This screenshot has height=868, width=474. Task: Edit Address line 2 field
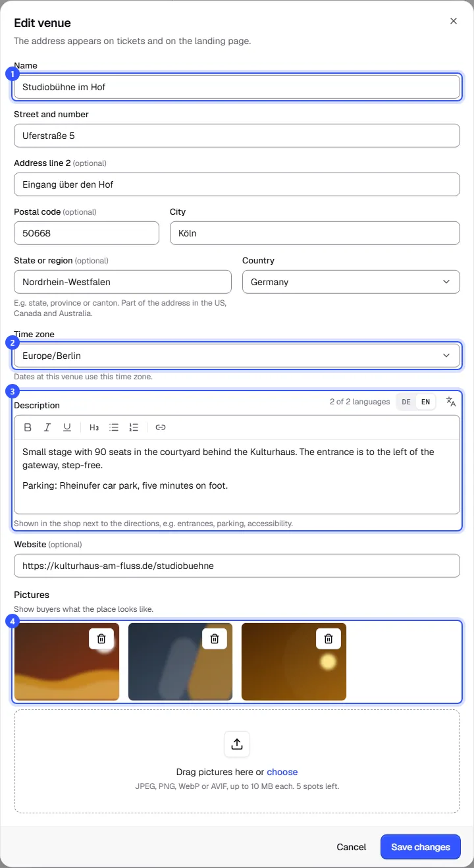pos(237,184)
